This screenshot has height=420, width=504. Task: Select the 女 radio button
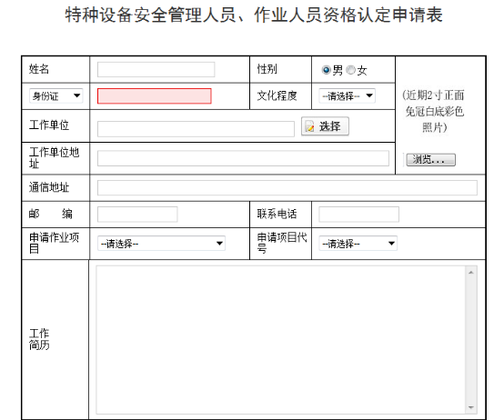tap(350, 70)
